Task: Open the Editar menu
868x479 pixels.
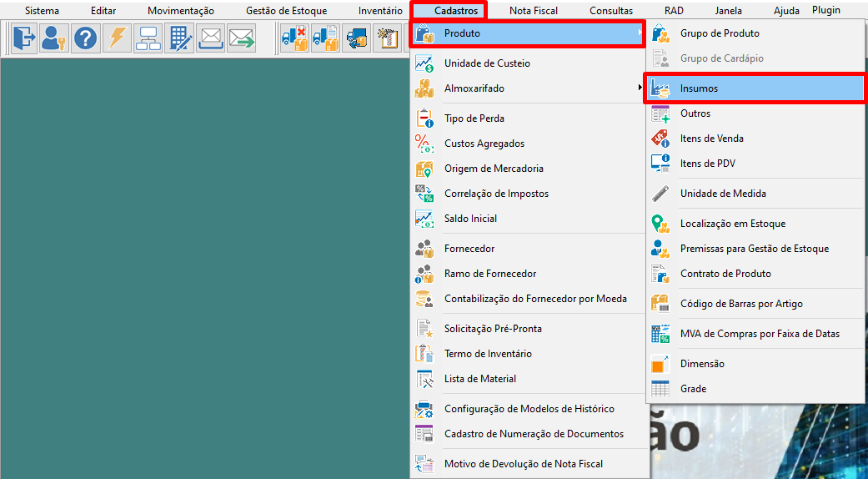Action: (x=103, y=11)
